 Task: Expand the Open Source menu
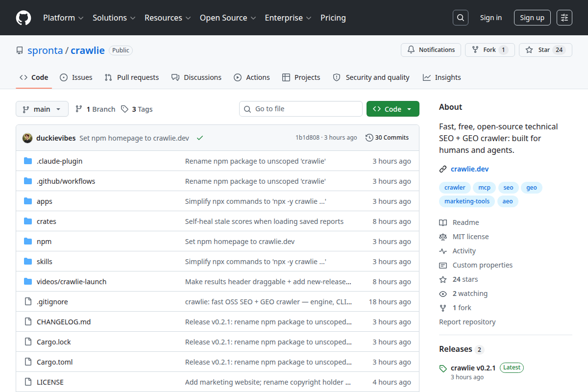coord(228,18)
